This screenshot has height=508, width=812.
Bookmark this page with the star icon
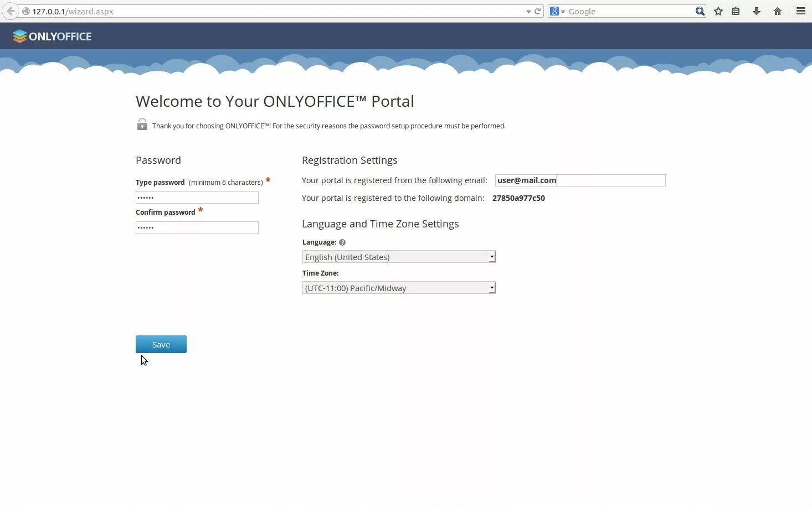(718, 11)
